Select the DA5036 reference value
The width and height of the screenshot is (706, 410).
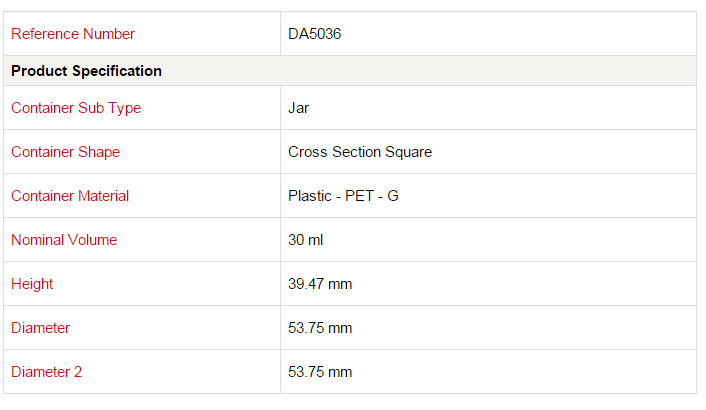click(x=315, y=34)
